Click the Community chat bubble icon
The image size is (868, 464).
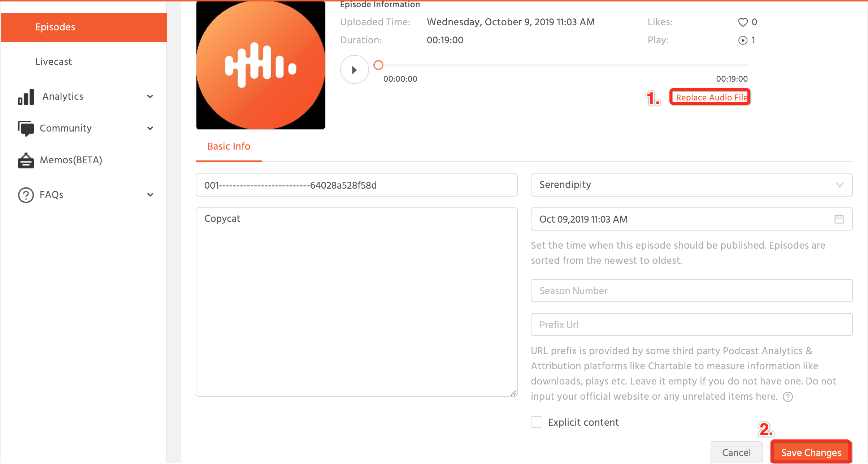click(26, 128)
